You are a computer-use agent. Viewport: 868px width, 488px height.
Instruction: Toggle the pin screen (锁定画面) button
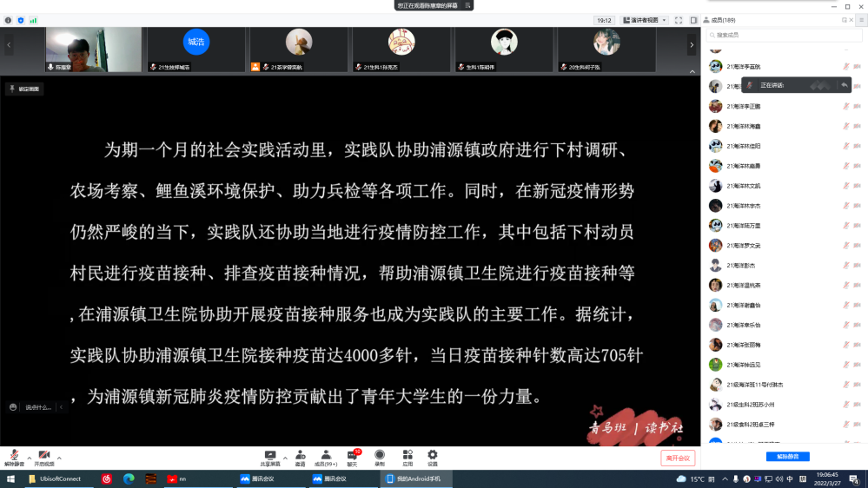(24, 89)
